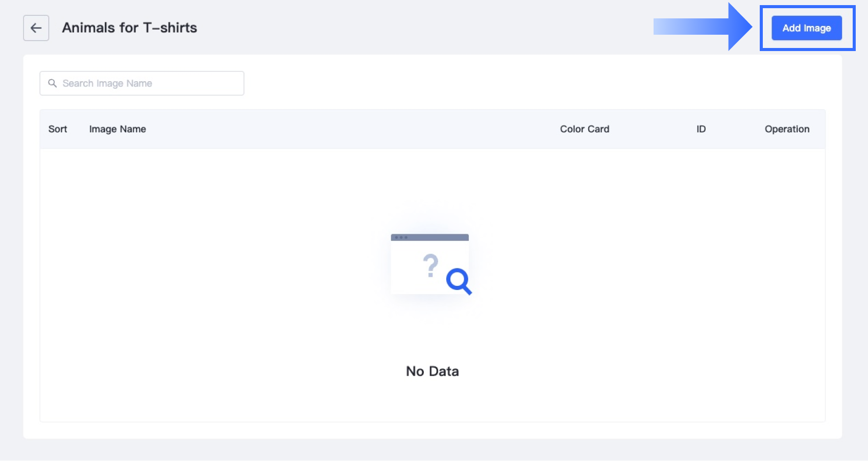Viewport: 868px width, 461px height.
Task: Click the Operation column header
Action: point(786,129)
